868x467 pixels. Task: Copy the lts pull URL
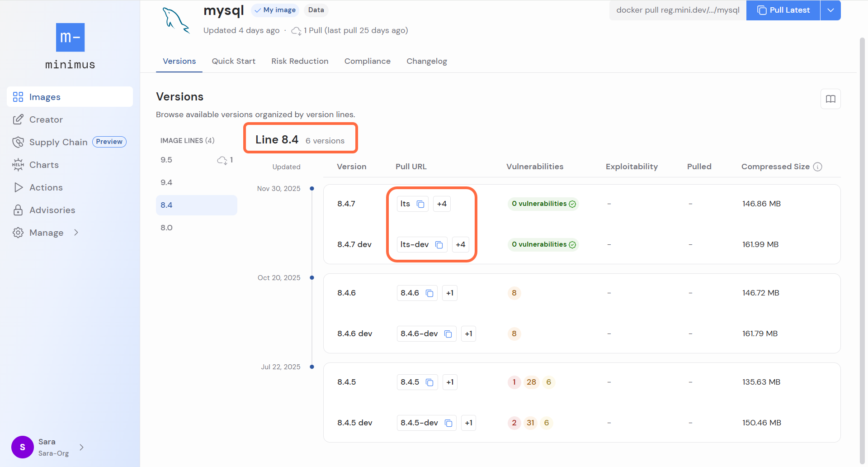click(x=420, y=204)
